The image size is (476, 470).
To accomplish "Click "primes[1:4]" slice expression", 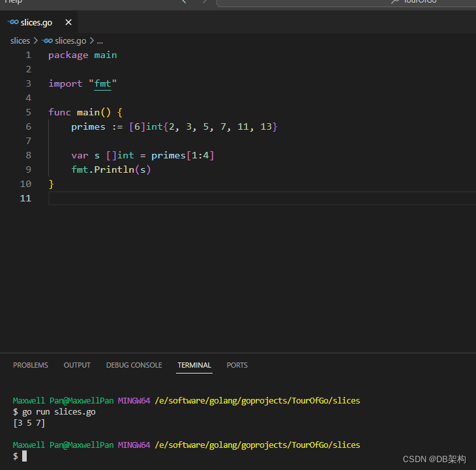I will pyautogui.click(x=183, y=155).
